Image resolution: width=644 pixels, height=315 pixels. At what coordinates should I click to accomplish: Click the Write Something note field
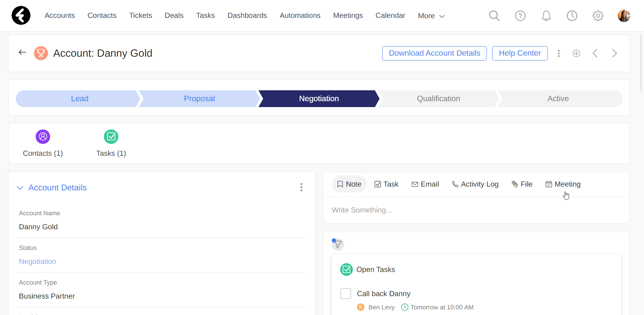pos(476,210)
